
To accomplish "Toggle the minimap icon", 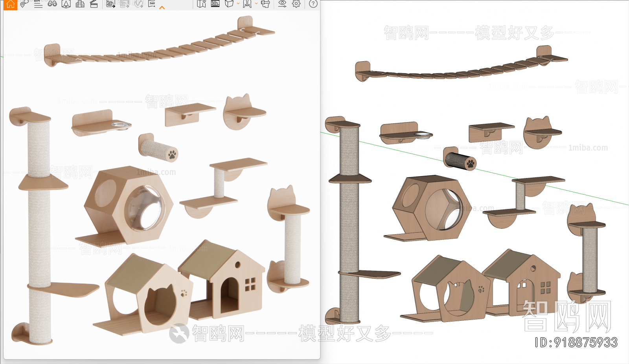I will tap(202, 4).
